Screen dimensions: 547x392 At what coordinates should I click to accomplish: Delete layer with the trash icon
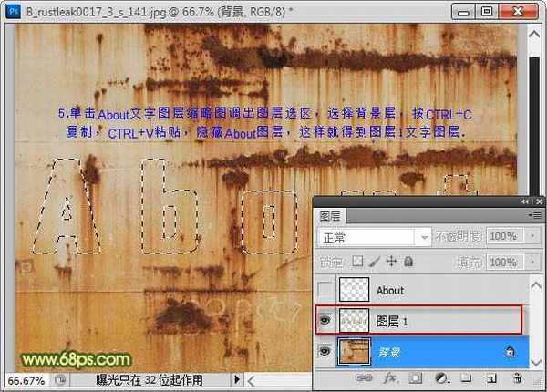517,378
